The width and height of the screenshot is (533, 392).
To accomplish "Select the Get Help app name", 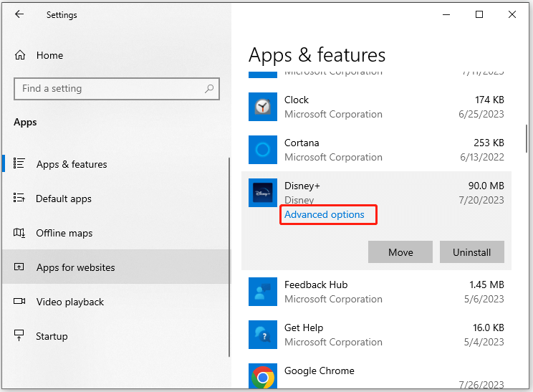I will coord(304,328).
